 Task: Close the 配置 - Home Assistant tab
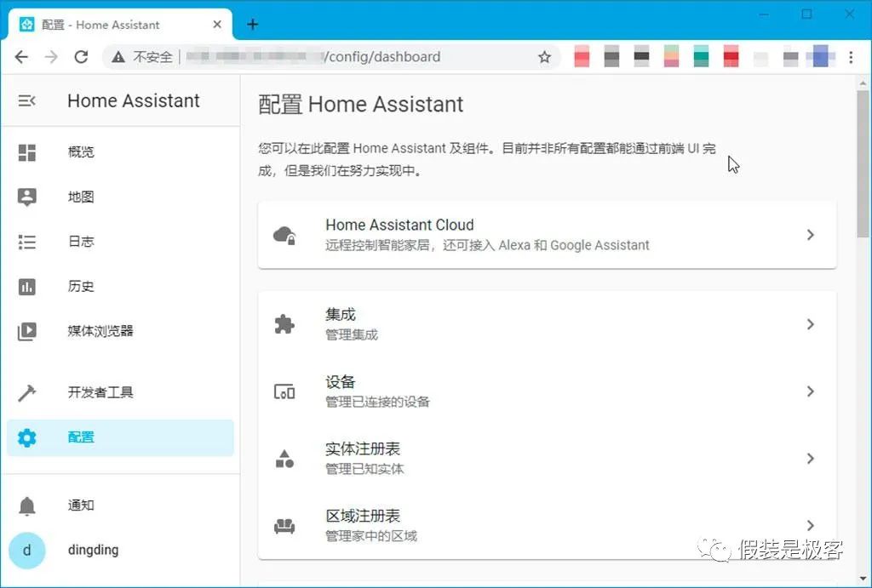pos(217,25)
